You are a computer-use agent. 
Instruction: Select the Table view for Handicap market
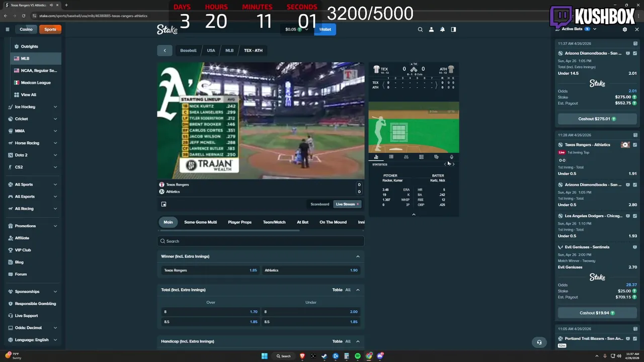(x=337, y=341)
